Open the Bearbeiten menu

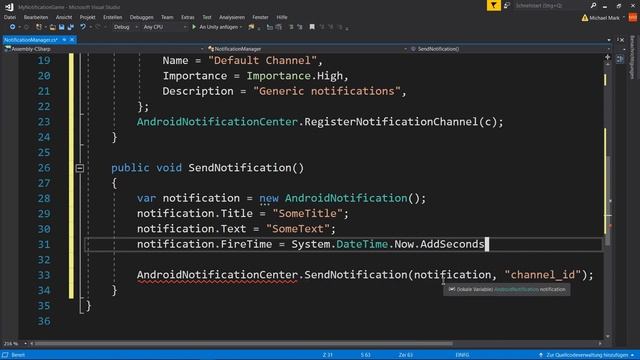click(36, 17)
